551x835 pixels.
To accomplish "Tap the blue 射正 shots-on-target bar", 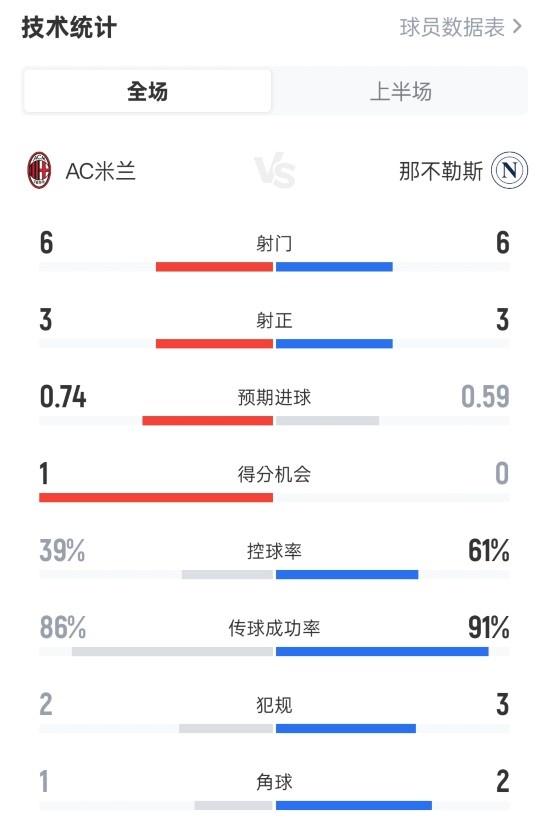I will pos(334,343).
